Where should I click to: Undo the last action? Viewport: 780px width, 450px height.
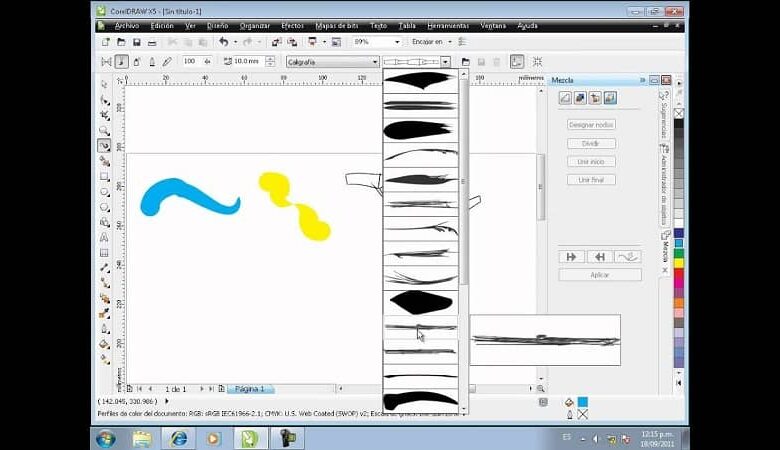224,42
